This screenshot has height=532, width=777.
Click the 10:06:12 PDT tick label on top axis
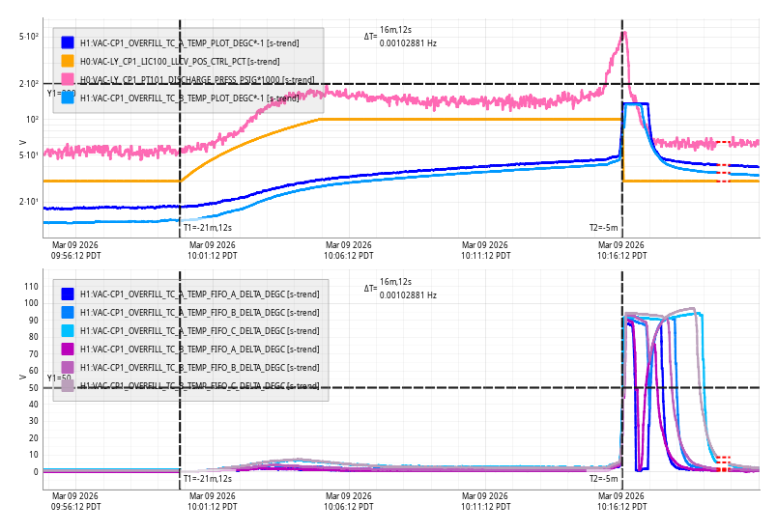coord(347,250)
